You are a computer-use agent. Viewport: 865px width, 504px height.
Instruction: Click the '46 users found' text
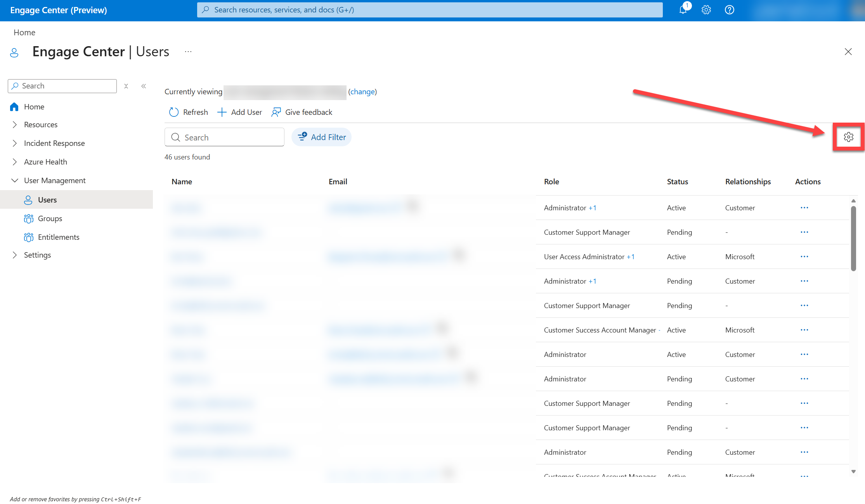[x=187, y=157]
